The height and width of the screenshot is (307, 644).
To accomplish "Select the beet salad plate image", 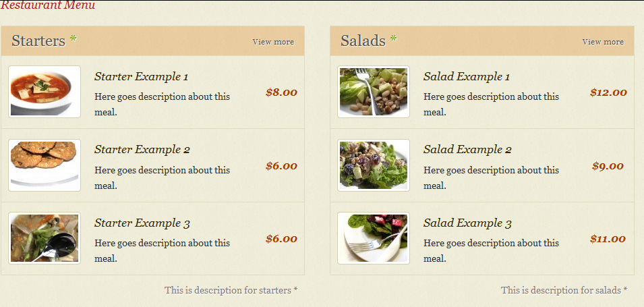I will point(374,238).
